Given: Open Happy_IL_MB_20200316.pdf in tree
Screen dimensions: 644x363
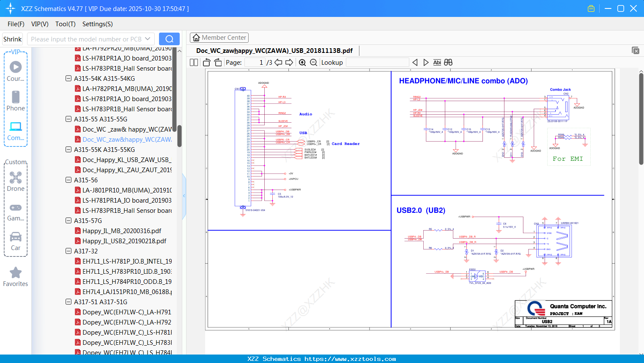Looking at the screenshot, I should pyautogui.click(x=122, y=231).
